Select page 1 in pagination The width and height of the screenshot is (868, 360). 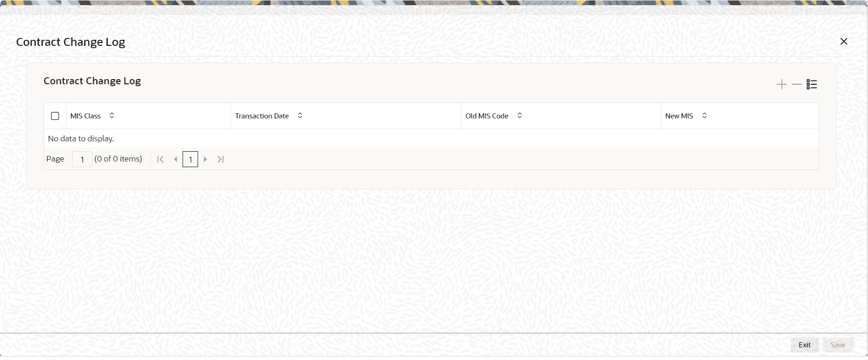coord(190,159)
